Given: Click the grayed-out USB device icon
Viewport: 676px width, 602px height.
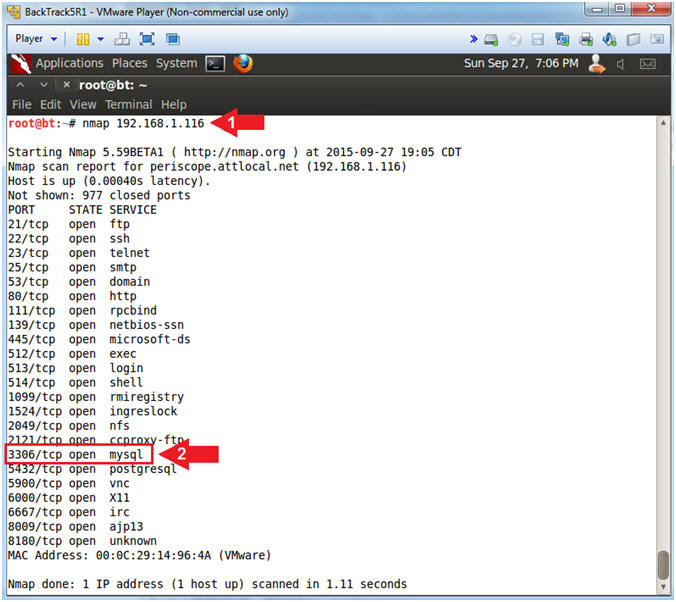Looking at the screenshot, I should pos(633,40).
